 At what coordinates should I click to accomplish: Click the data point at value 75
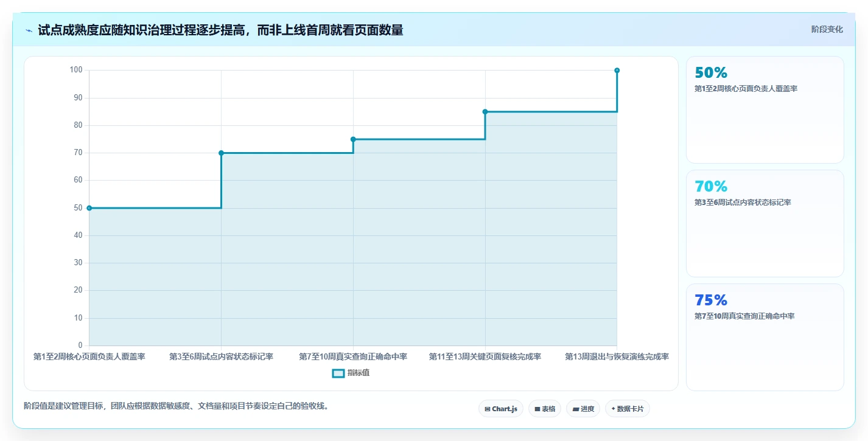click(353, 139)
